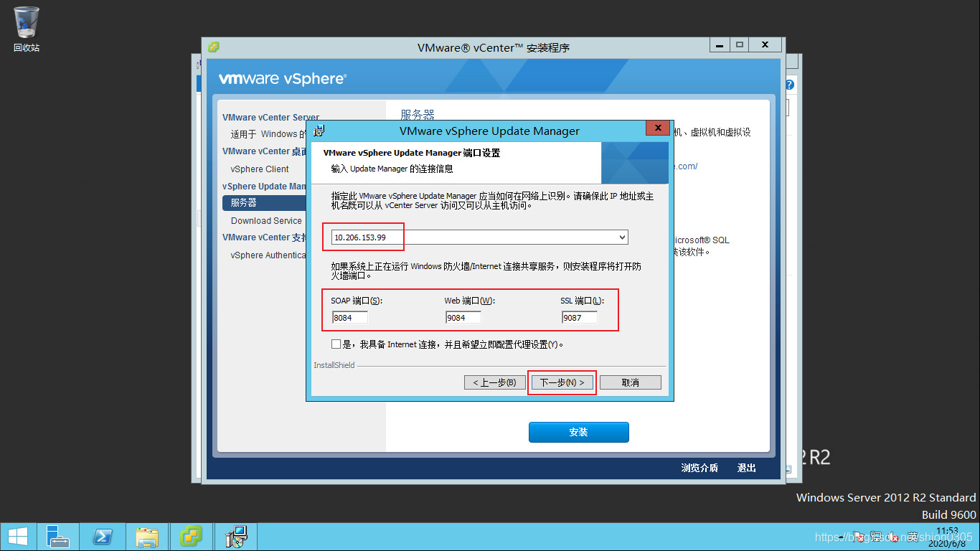Expand the IP address dropdown list

tap(622, 237)
